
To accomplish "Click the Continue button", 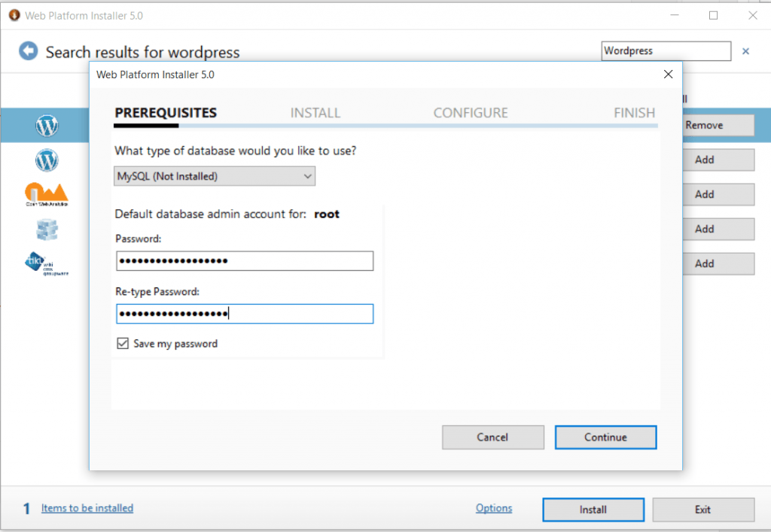I will [606, 437].
